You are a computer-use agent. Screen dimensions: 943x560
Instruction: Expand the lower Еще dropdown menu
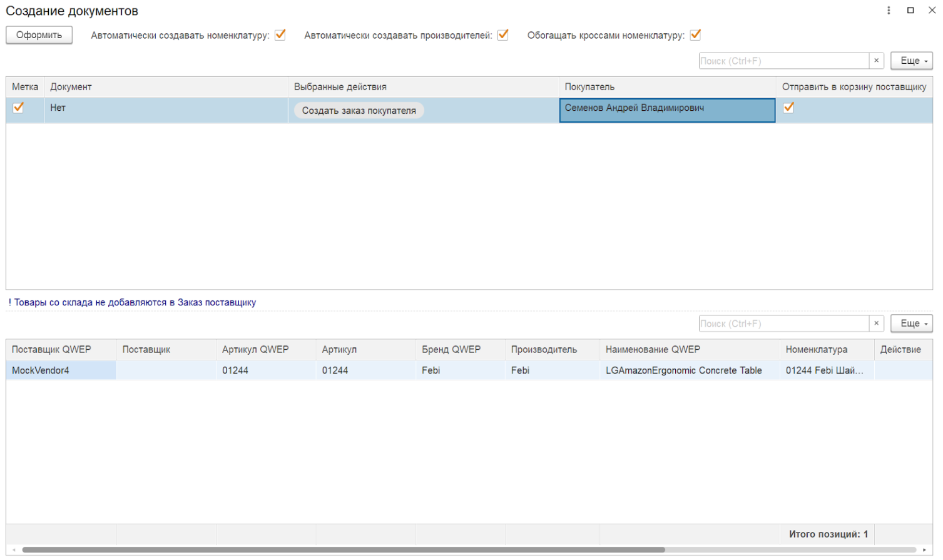click(912, 323)
